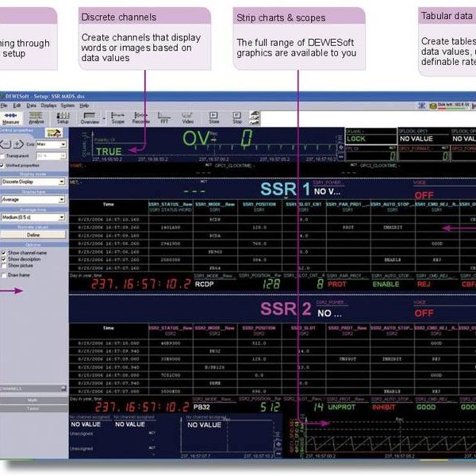Click the SSR 1 day-in-year digital clock
Image resolution: width=476 pixels, height=476 pixels.
click(141, 284)
